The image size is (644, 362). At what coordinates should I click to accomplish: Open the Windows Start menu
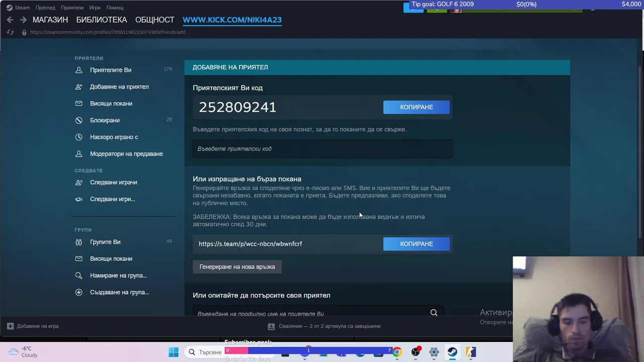click(174, 352)
